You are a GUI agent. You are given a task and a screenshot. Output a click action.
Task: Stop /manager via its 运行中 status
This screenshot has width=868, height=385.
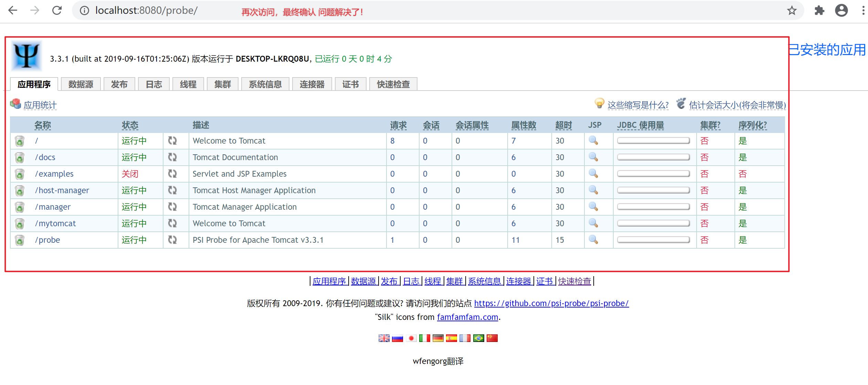[x=134, y=207]
